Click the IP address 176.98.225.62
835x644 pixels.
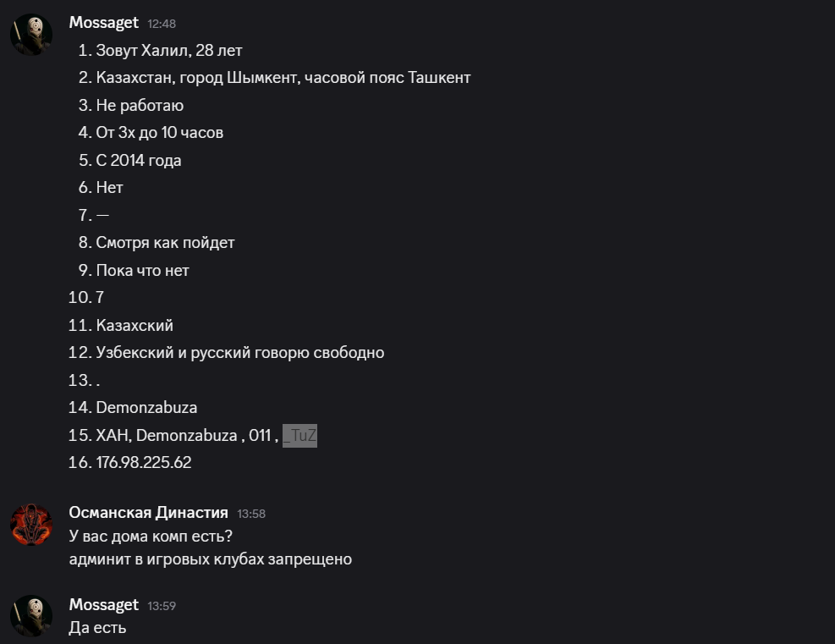144,463
